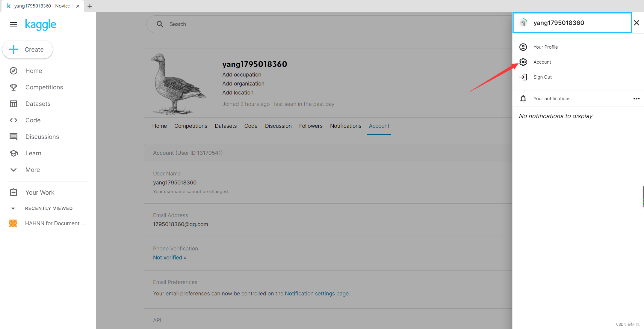The height and width of the screenshot is (329, 644).
Task: Collapse the Recently Viewed list
Action: point(13,208)
